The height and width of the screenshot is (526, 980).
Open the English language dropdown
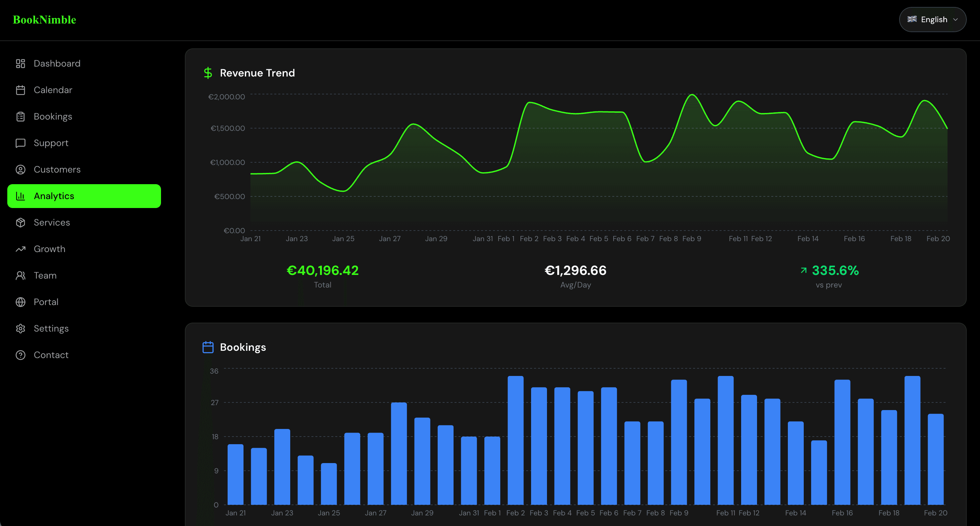[932, 20]
